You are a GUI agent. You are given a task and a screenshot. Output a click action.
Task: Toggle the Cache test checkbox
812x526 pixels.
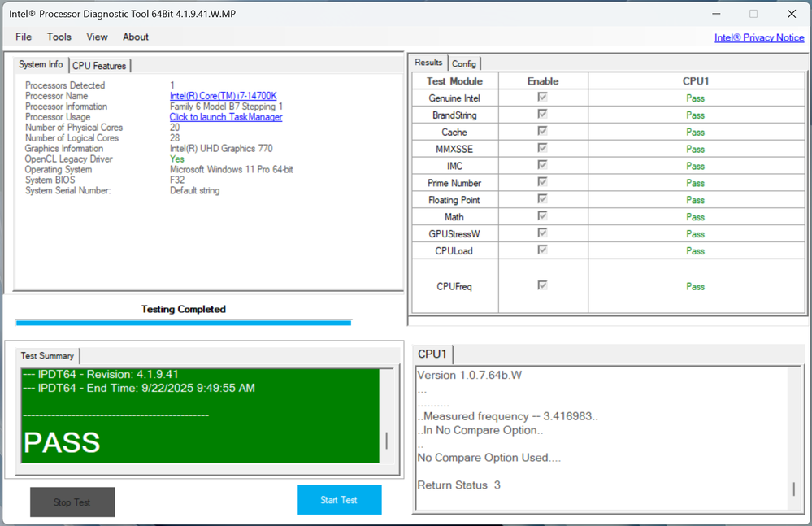point(542,132)
